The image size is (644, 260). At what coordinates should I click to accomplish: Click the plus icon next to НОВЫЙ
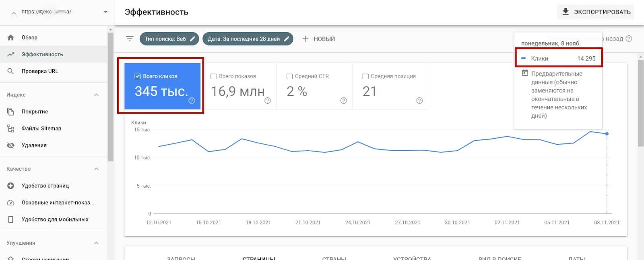click(305, 39)
